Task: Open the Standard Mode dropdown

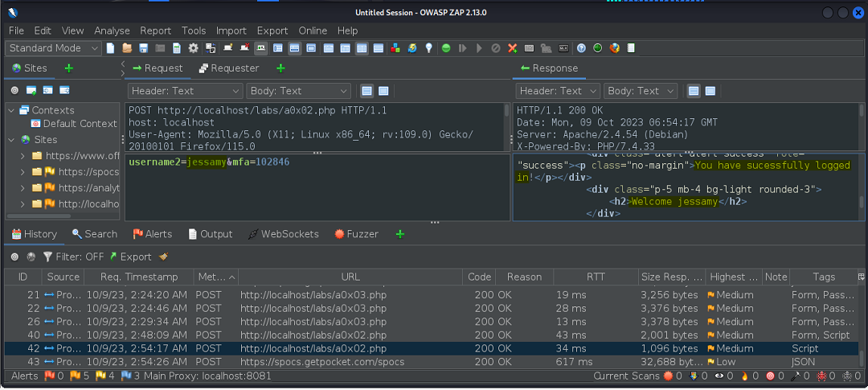Action: [x=53, y=48]
